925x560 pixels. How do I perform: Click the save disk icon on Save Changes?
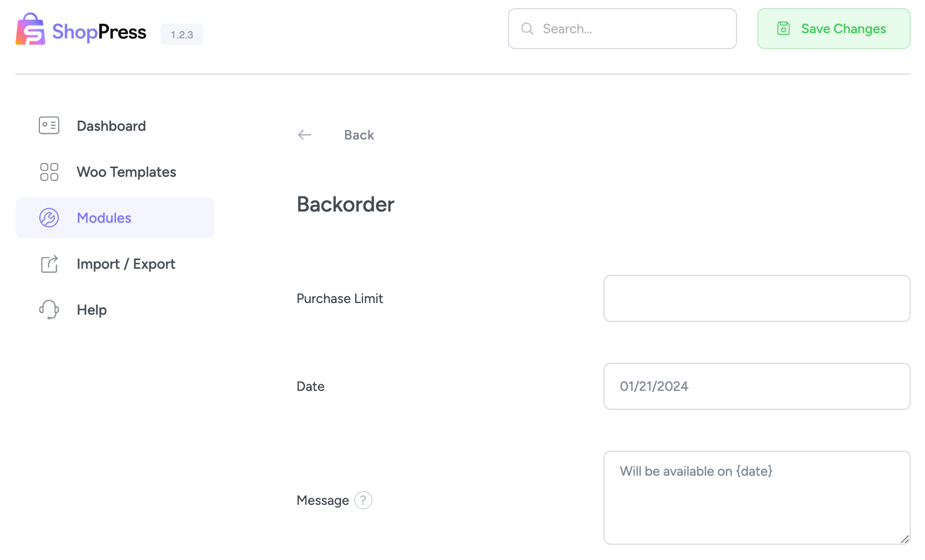click(x=783, y=29)
